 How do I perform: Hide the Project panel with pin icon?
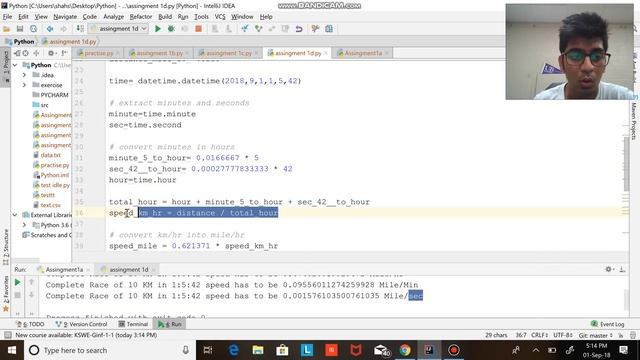point(64,53)
